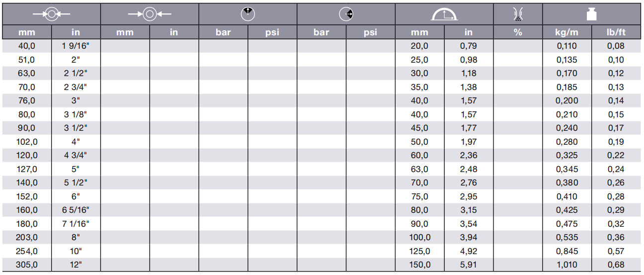Click the outer diameter icon in header

tap(150, 15)
